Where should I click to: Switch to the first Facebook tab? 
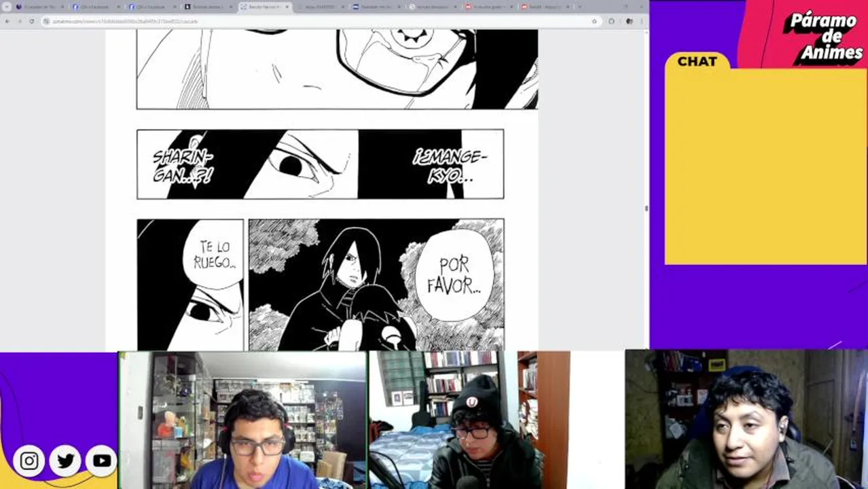(x=96, y=7)
